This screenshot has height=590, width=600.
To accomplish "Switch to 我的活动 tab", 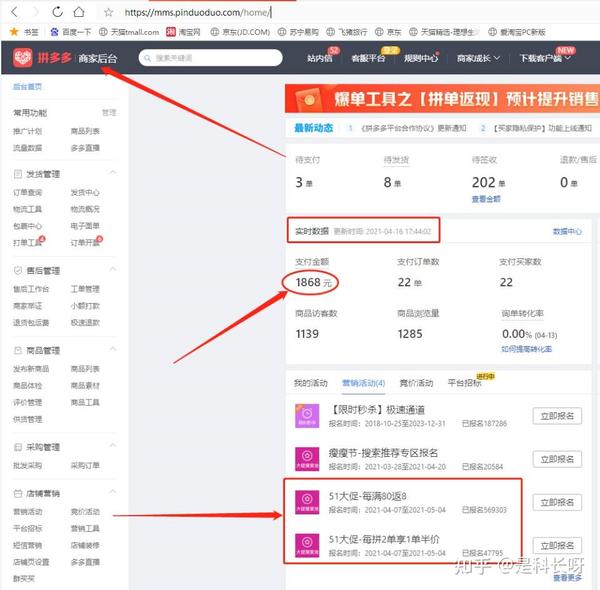I will [x=310, y=383].
